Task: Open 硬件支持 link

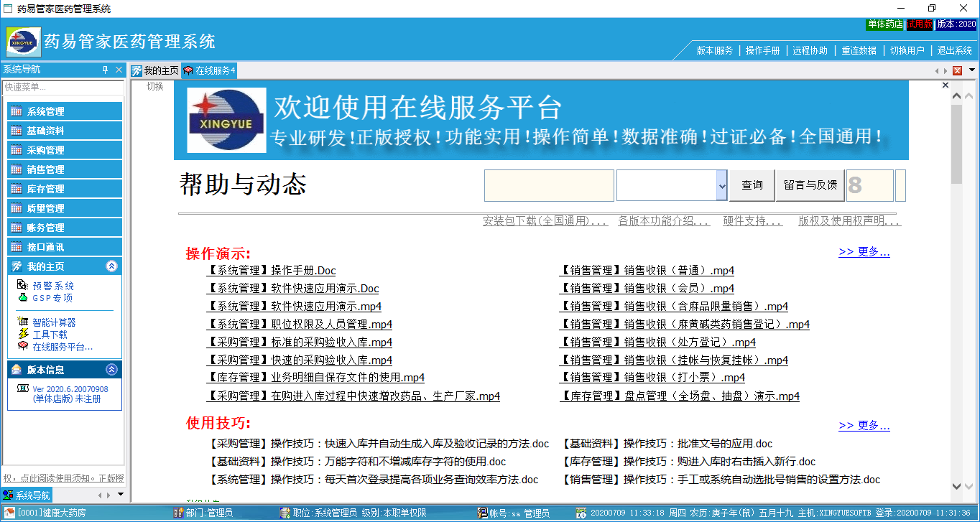Action: point(752,221)
